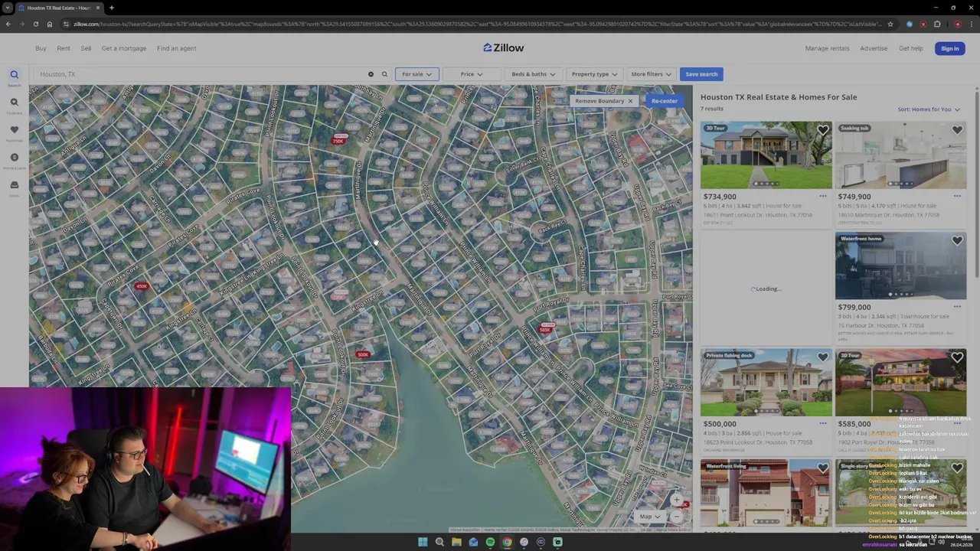
Task: Click the Zillow logo
Action: (503, 47)
